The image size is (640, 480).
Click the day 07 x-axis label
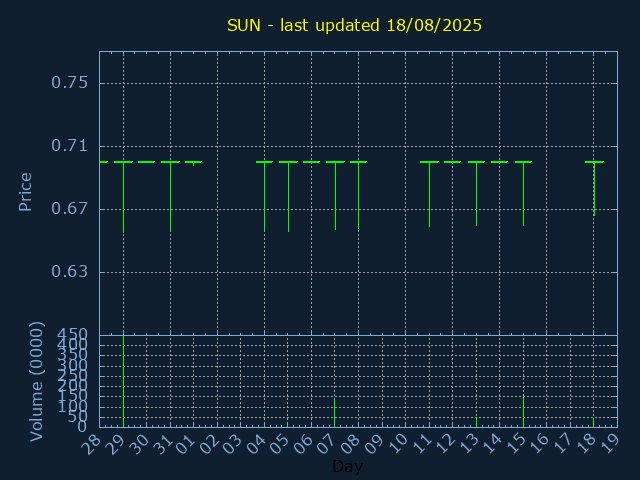click(x=327, y=444)
